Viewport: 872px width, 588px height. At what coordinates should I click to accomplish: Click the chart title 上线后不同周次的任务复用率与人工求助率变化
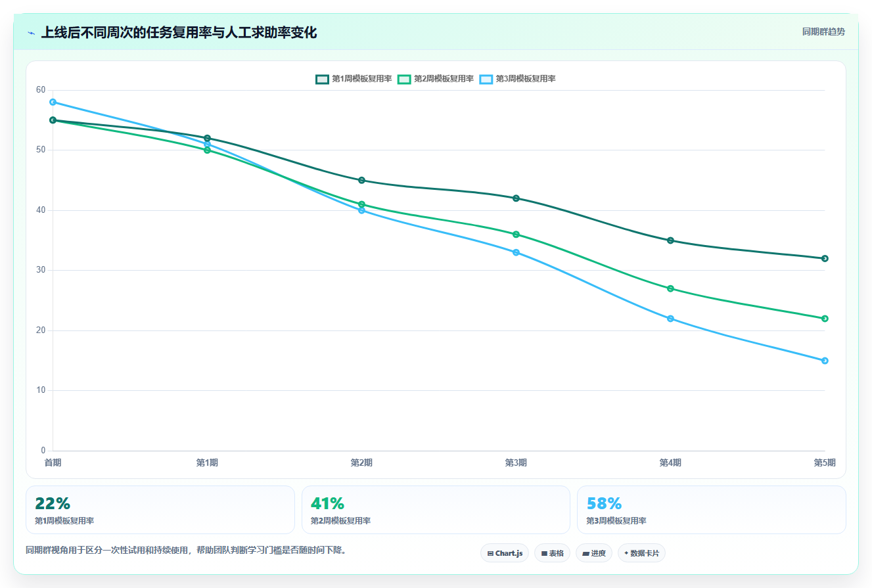click(179, 33)
